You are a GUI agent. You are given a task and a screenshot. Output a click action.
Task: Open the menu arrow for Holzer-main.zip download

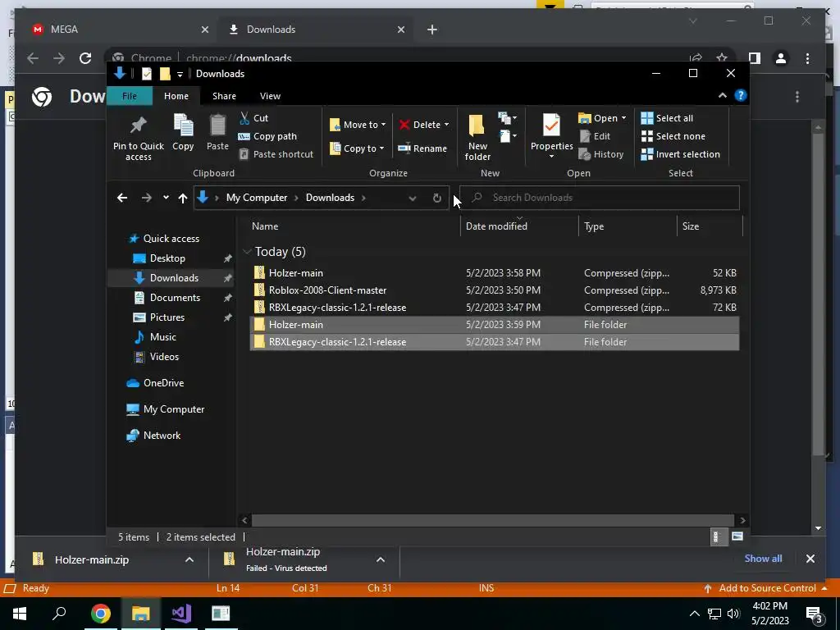189,559
